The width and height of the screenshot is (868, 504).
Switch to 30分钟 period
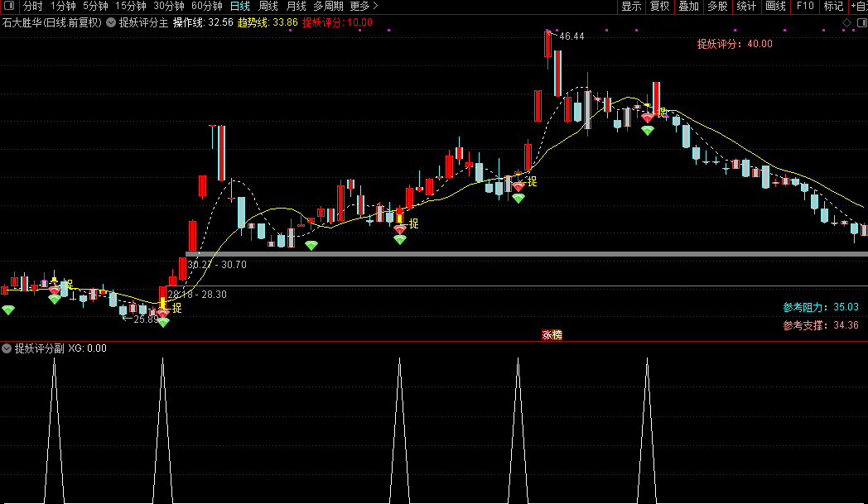pyautogui.click(x=169, y=6)
